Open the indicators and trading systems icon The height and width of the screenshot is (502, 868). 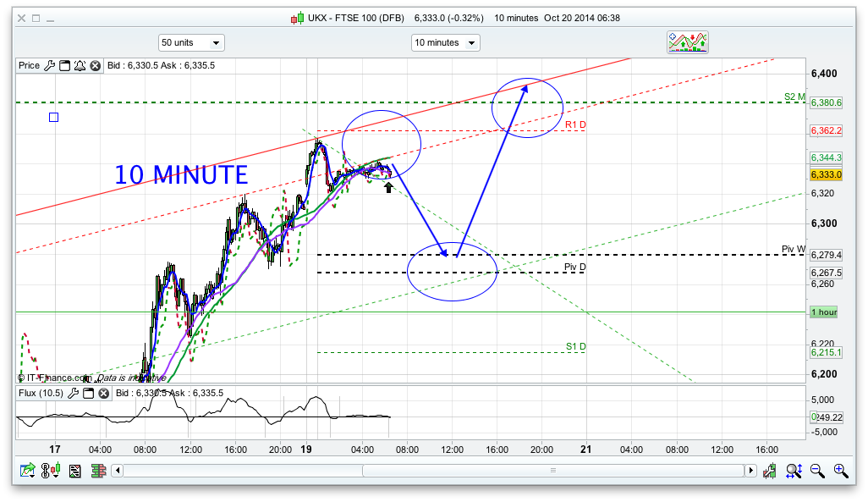point(688,42)
